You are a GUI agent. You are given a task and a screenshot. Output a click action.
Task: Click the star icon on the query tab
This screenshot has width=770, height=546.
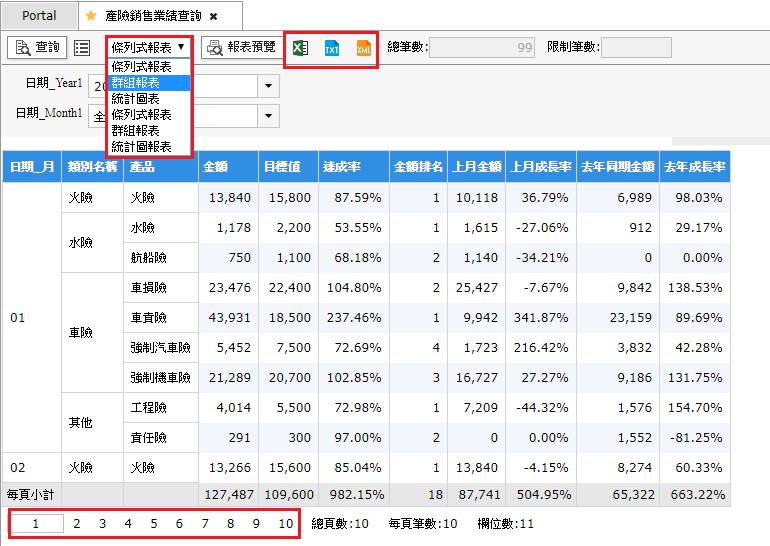(x=92, y=16)
